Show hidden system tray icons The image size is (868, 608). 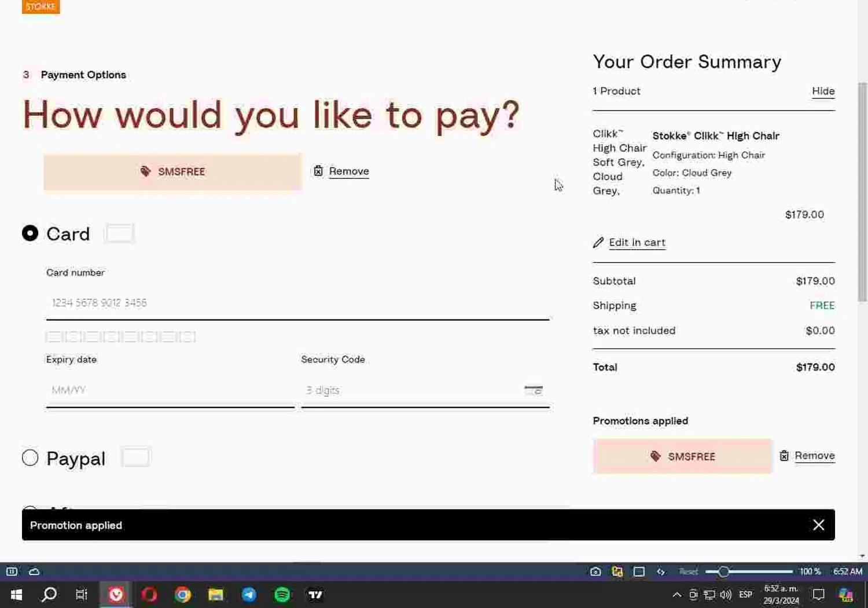click(x=676, y=595)
